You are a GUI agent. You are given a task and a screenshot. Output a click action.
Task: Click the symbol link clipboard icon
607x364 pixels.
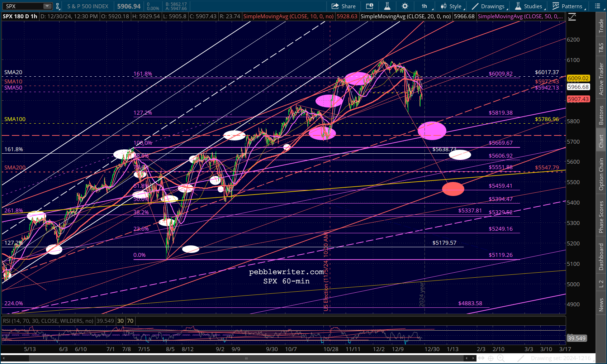coord(57,6)
